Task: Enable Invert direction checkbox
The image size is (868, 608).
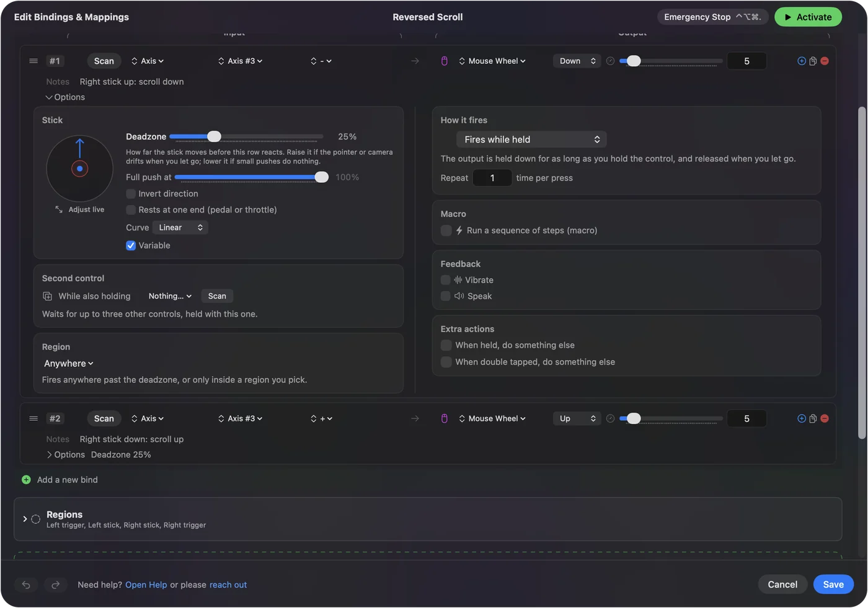Action: point(131,194)
